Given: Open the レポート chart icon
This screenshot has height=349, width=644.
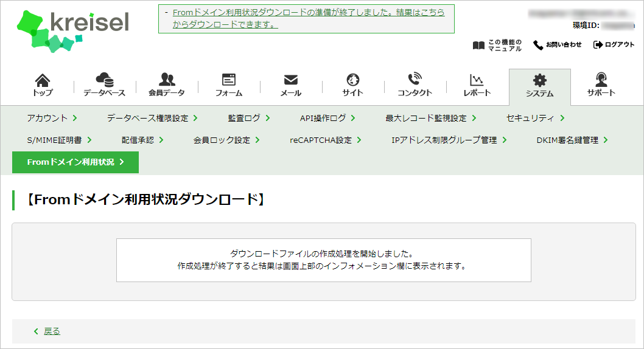Looking at the screenshot, I should point(477,80).
